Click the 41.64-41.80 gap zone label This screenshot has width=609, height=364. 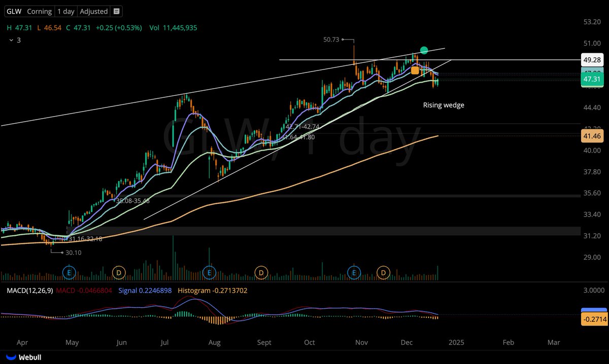pyautogui.click(x=297, y=137)
